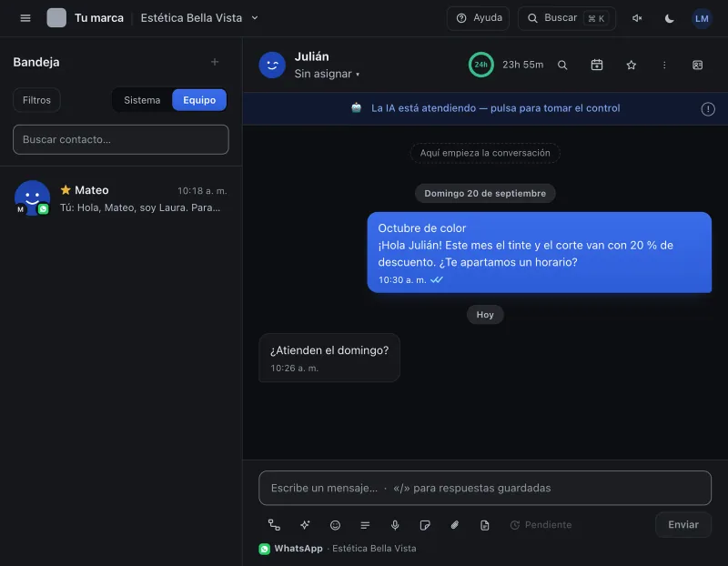Click the AI sparkle icon in composer

coord(305,525)
